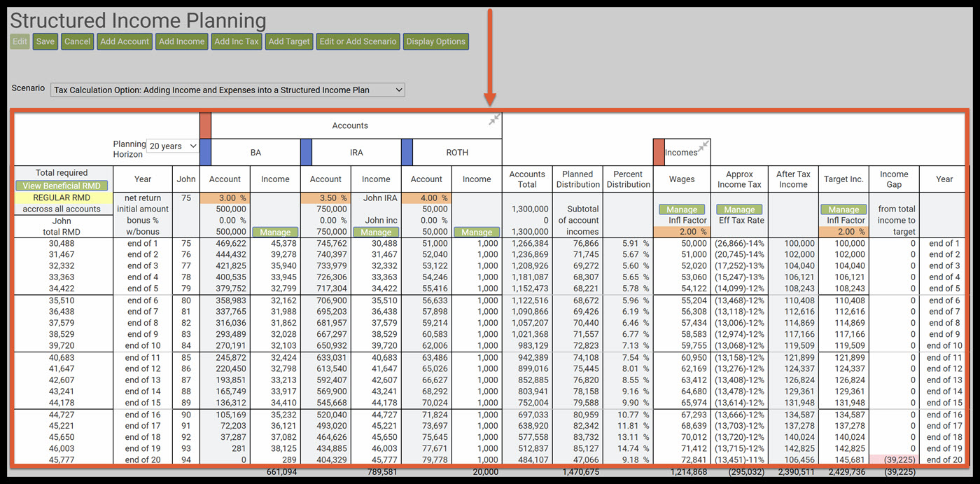
Task: Collapse the Incomes section using its shrink icon
Action: [x=703, y=146]
